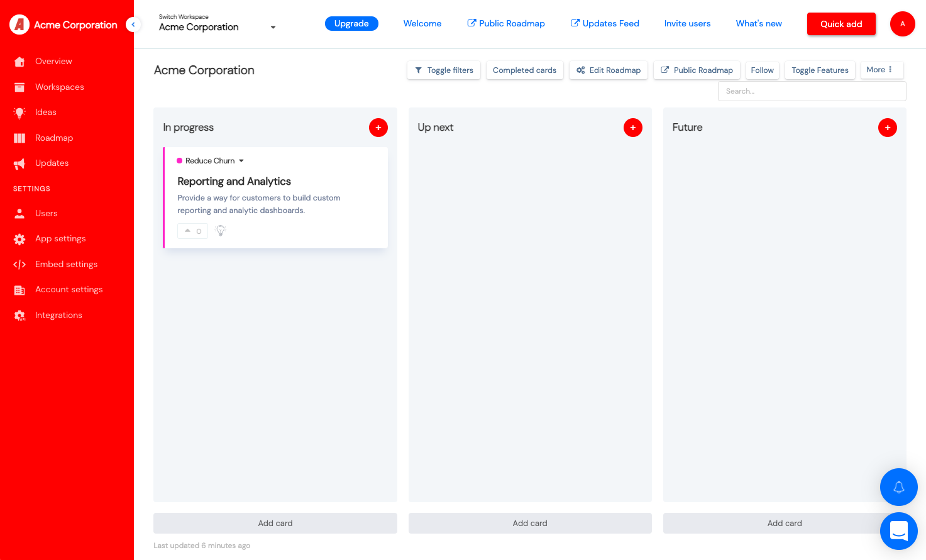Click Public Roadmap button in roadmap toolbar
The height and width of the screenshot is (560, 926).
[697, 70]
